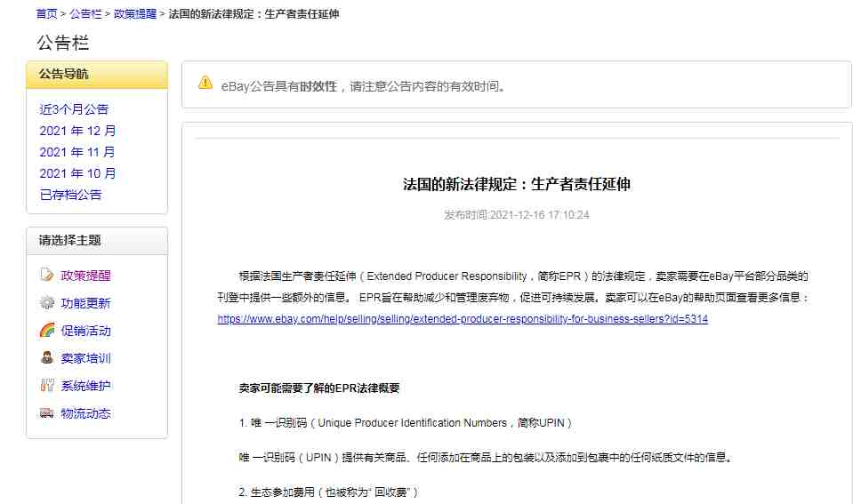The width and height of the screenshot is (853, 504).
Task: Click the 公告导航 panel header
Action: (x=97, y=75)
